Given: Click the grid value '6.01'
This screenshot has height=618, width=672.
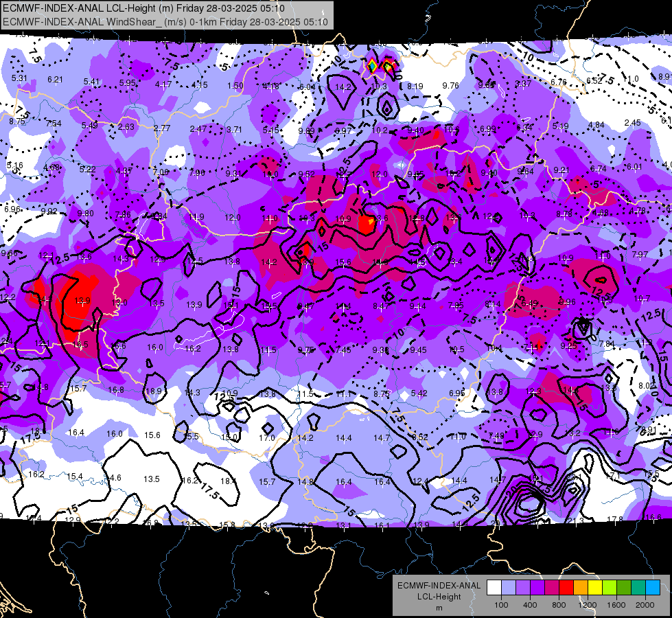Looking at the screenshot, I should pyautogui.click(x=634, y=166).
